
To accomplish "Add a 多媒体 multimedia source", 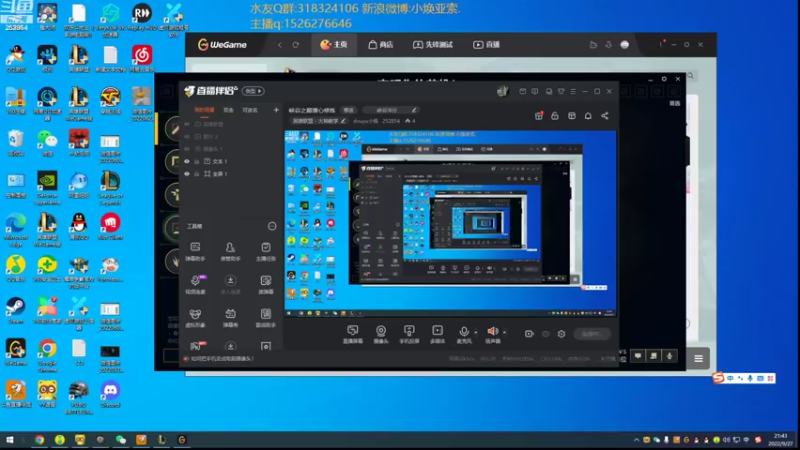I will pyautogui.click(x=437, y=334).
